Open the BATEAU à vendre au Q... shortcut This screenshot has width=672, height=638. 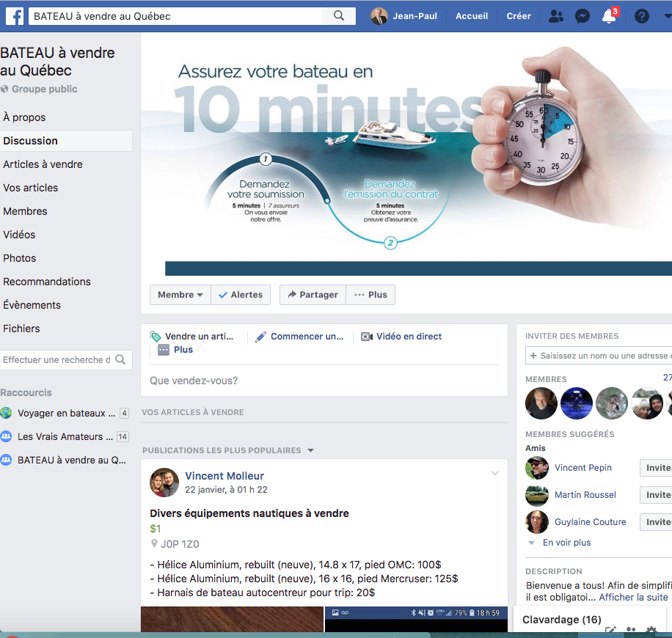click(72, 461)
